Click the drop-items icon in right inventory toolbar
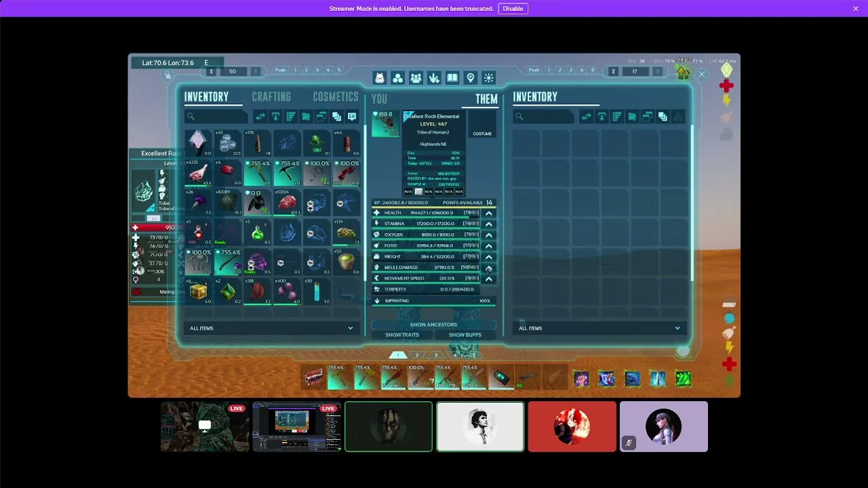 pyautogui.click(x=601, y=117)
